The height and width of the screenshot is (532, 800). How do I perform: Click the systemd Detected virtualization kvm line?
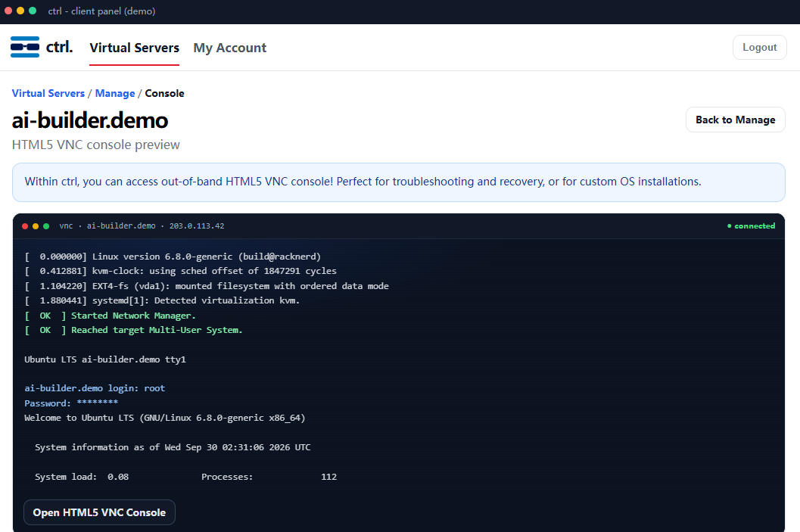pos(162,300)
